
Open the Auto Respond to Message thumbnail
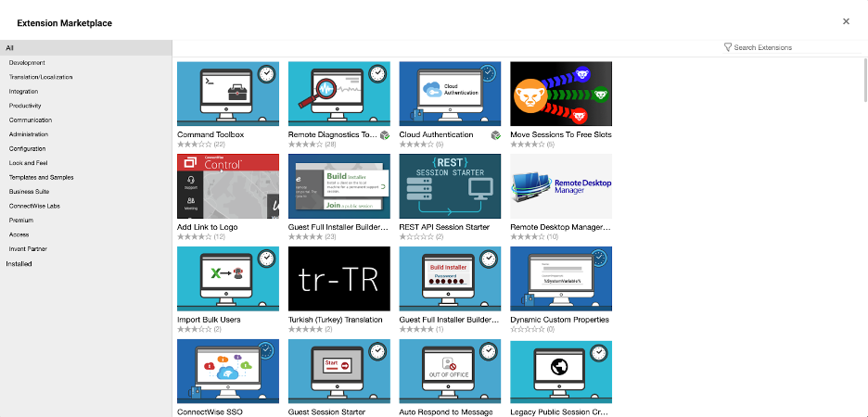click(450, 372)
